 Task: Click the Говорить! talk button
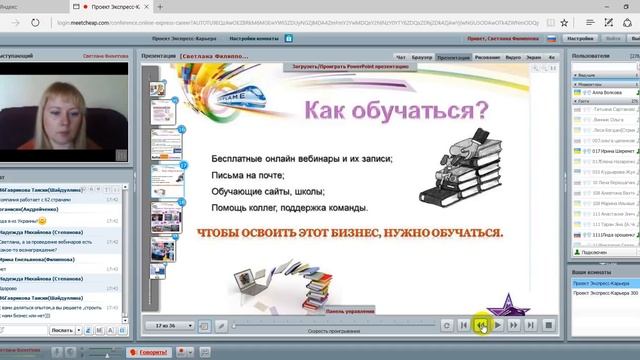149,352
